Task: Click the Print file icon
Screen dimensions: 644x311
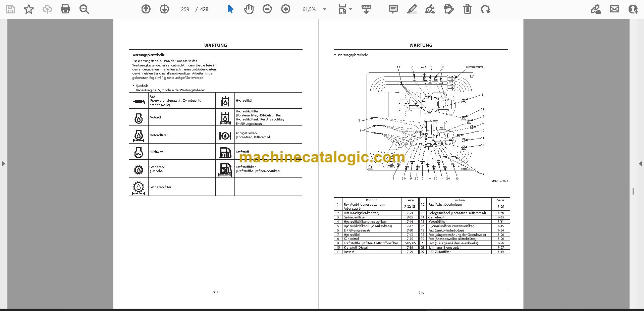Action: [65, 9]
